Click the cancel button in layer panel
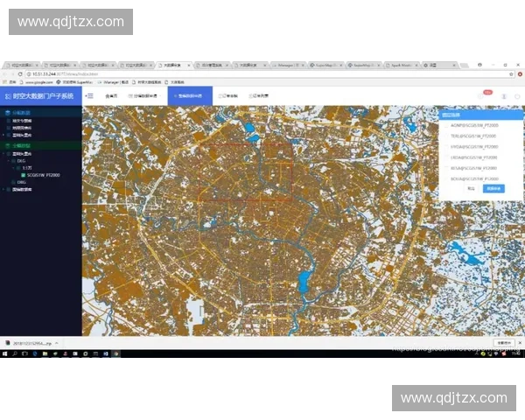Viewport: 525px width, 420px height. 471,188
